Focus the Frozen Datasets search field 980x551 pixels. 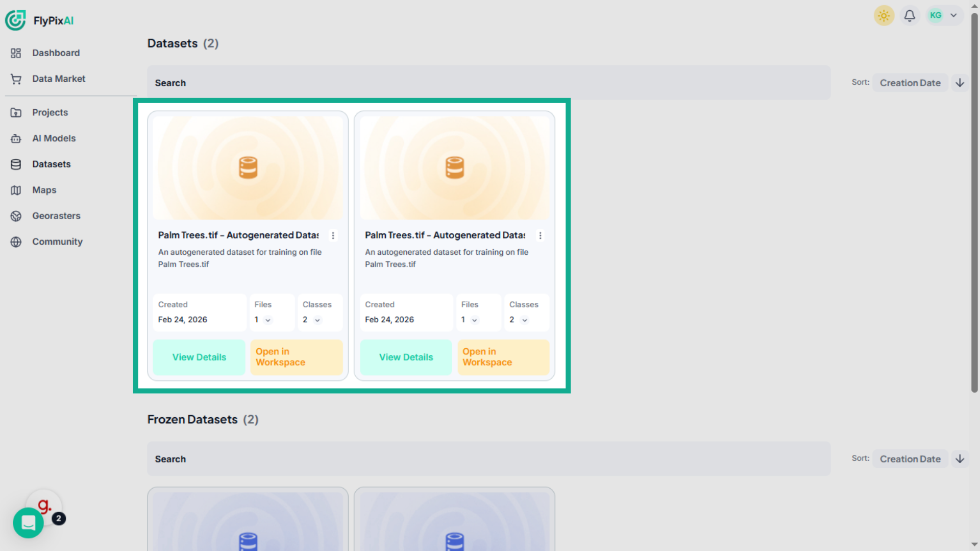point(488,459)
